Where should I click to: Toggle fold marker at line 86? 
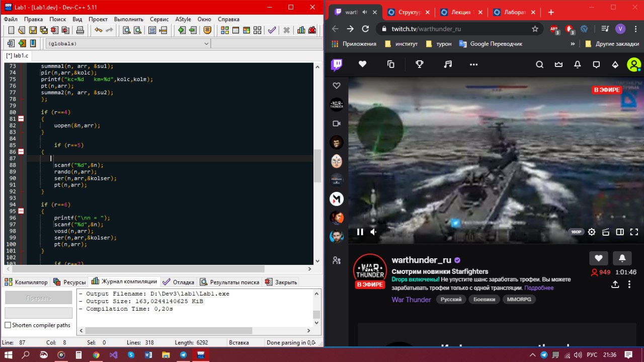pos(21,152)
